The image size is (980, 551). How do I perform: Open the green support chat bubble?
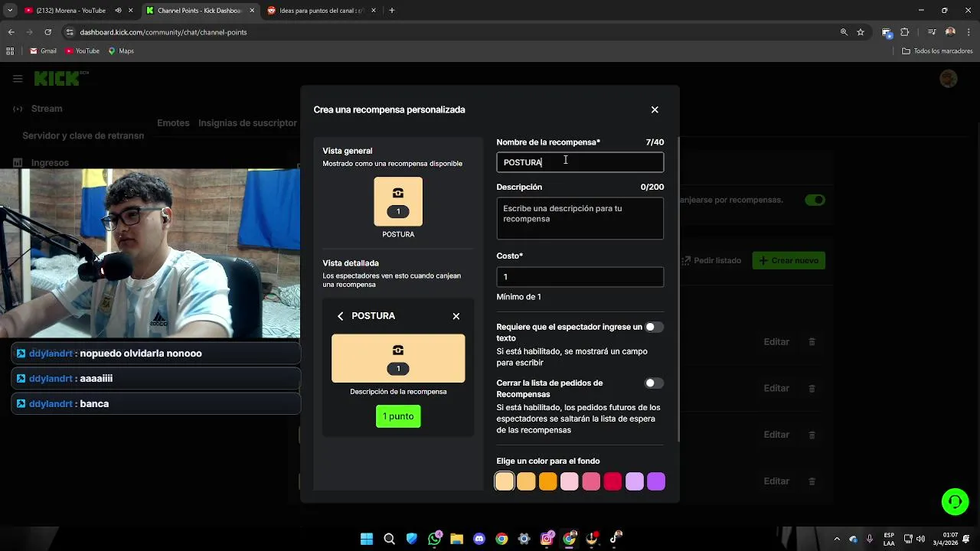(x=955, y=502)
